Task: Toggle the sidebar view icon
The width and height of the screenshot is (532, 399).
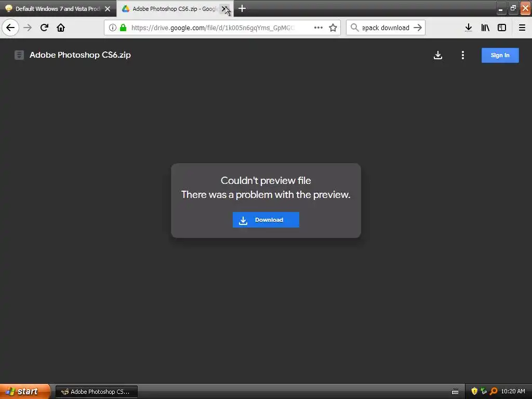Action: [502, 28]
